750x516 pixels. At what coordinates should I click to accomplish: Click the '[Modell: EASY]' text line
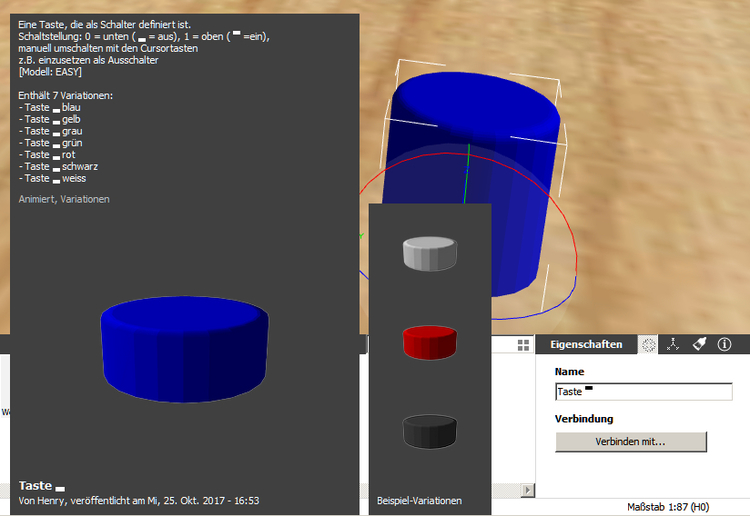[50, 72]
